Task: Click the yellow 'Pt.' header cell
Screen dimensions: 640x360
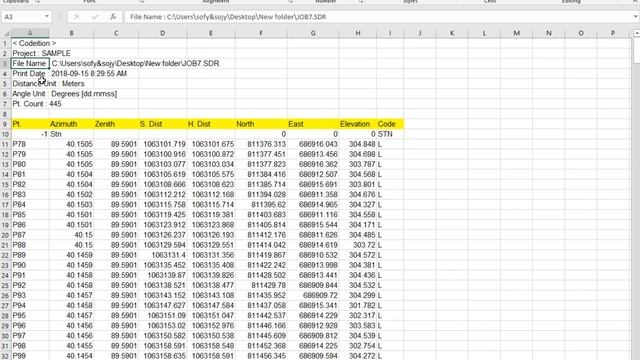Action: point(30,124)
